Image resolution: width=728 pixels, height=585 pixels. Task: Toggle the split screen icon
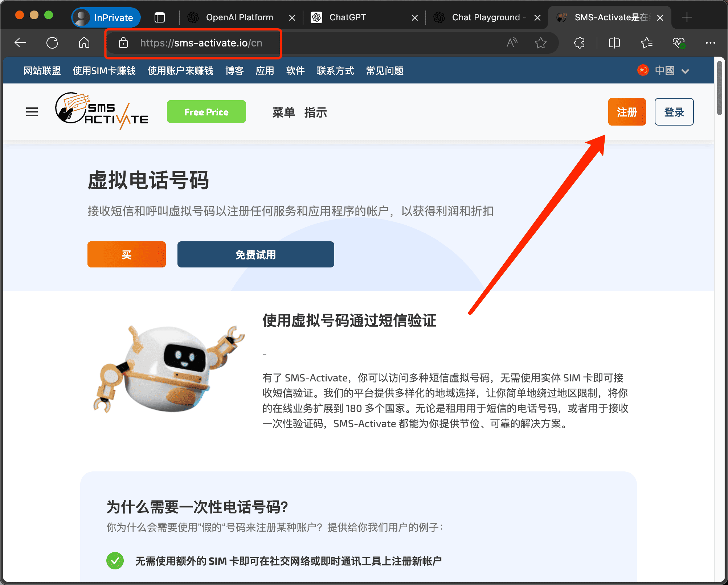coord(614,43)
